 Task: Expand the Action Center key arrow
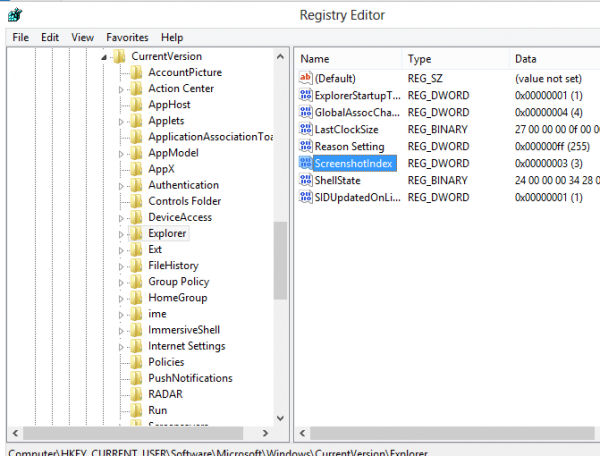121,89
